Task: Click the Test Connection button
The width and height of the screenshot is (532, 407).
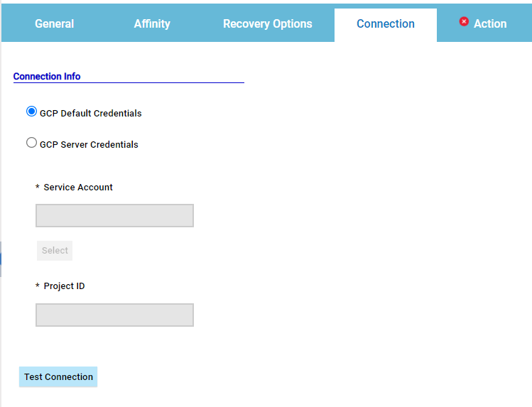Action: pyautogui.click(x=58, y=377)
